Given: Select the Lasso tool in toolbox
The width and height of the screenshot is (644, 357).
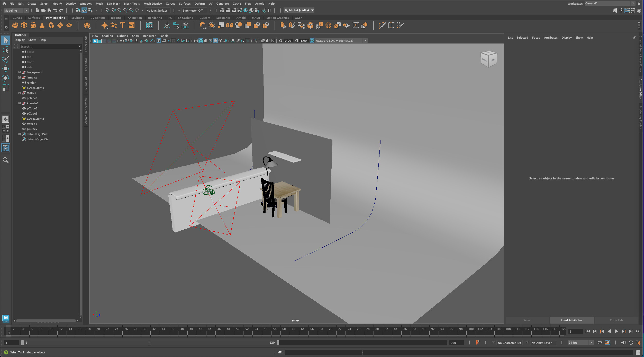Looking at the screenshot, I should [6, 50].
